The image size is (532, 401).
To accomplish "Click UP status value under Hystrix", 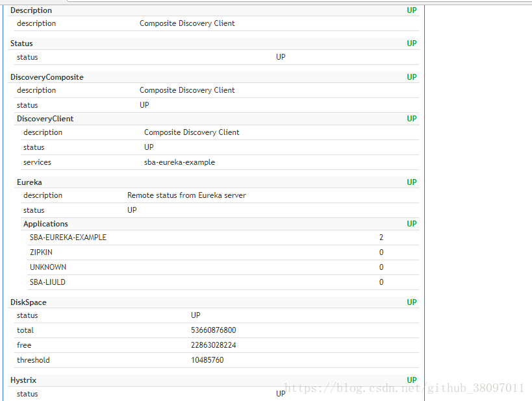I will 281,394.
